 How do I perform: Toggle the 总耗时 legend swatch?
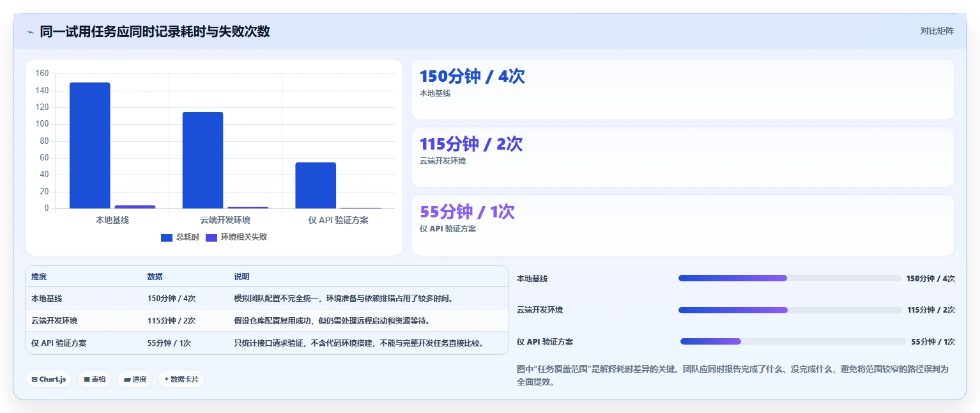click(167, 237)
